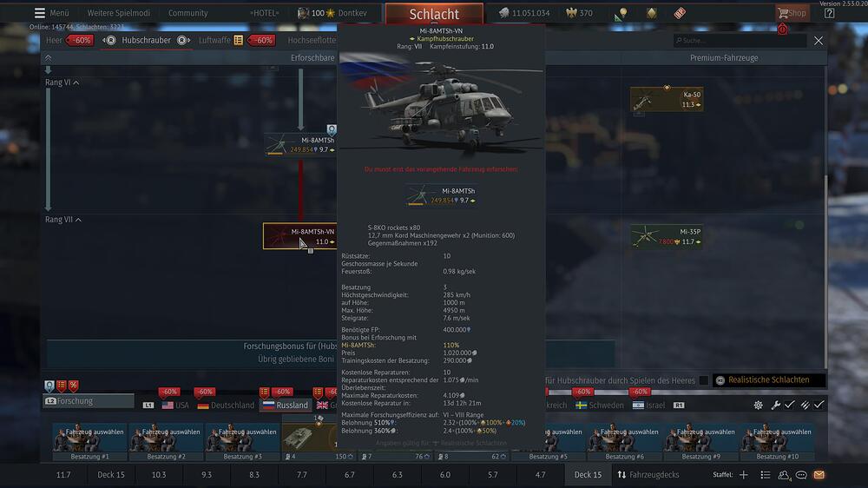Viewport: 868px width, 488px height.
Task: Select the Ka-50 premium helicopter
Action: 667,100
